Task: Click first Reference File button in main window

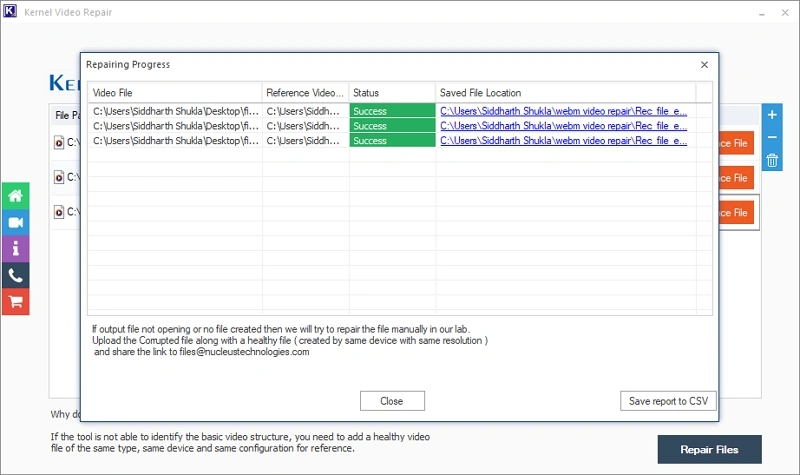Action: click(x=736, y=143)
